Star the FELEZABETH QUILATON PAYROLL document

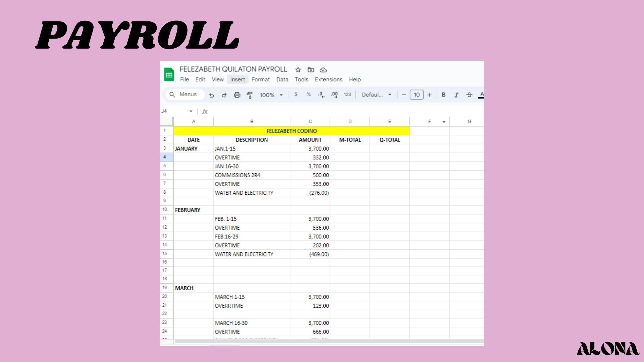coord(298,70)
